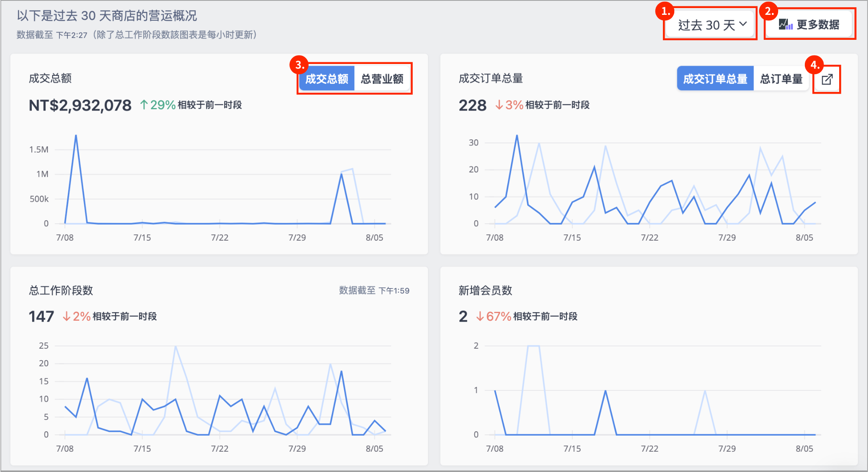The height and width of the screenshot is (472, 868).
Task: Click the 成交订单总量 card title text
Action: point(491,78)
